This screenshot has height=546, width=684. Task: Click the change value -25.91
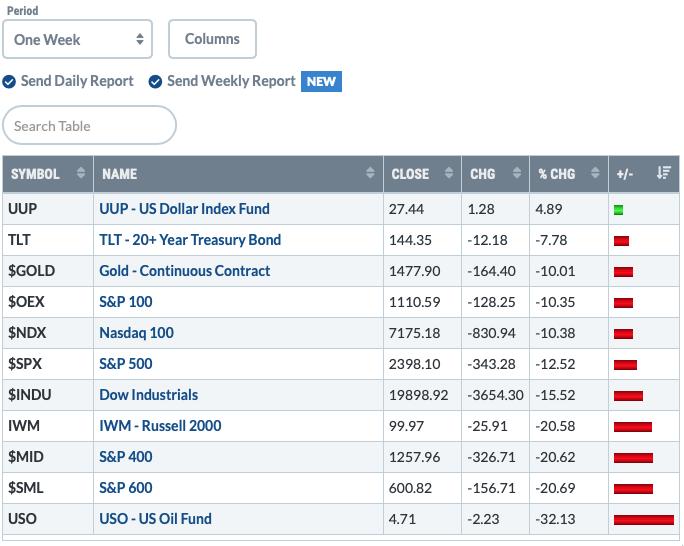click(x=487, y=426)
